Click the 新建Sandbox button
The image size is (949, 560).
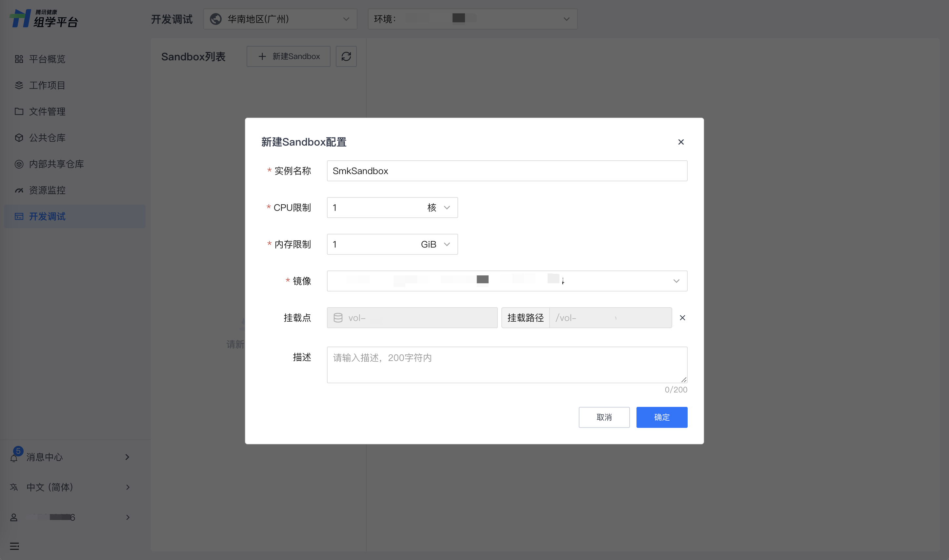[x=288, y=57]
